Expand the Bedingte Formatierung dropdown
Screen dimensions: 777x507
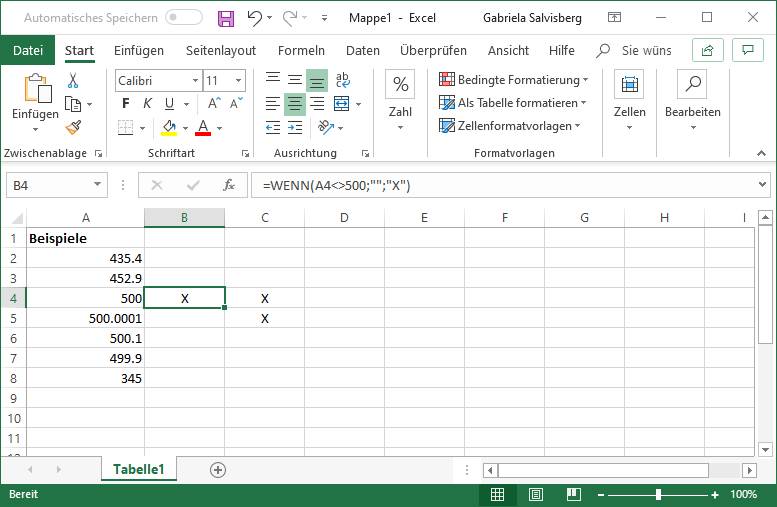pyautogui.click(x=585, y=80)
